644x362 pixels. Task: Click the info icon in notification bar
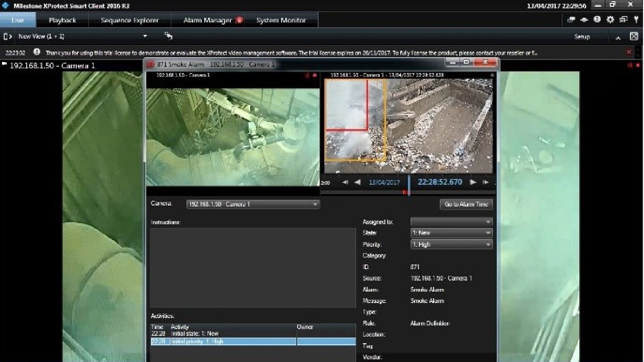[37, 52]
